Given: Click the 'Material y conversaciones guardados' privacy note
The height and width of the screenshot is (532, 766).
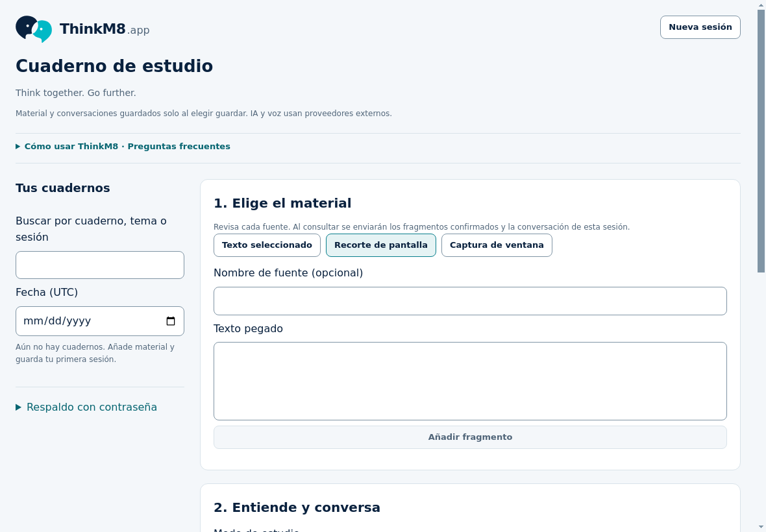Looking at the screenshot, I should coord(204,114).
